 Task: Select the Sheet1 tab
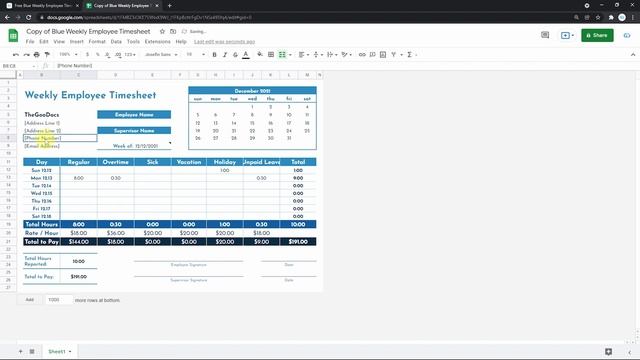click(60, 351)
